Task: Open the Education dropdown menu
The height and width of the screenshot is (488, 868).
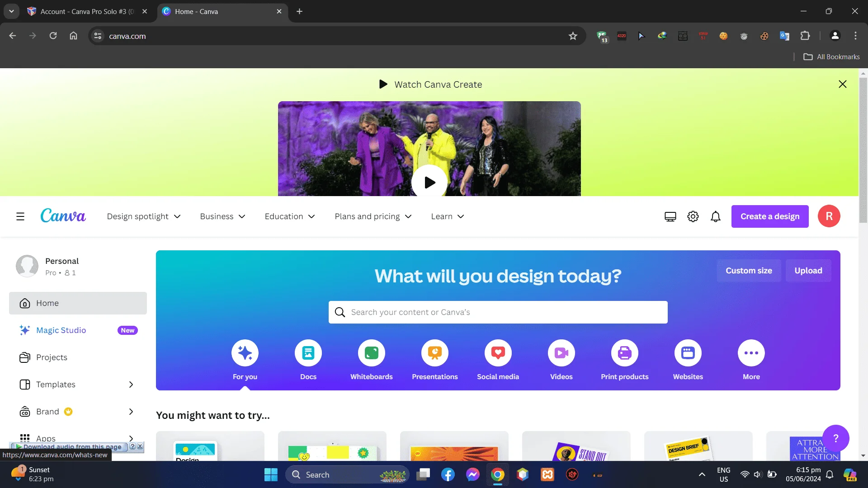Action: (x=290, y=216)
